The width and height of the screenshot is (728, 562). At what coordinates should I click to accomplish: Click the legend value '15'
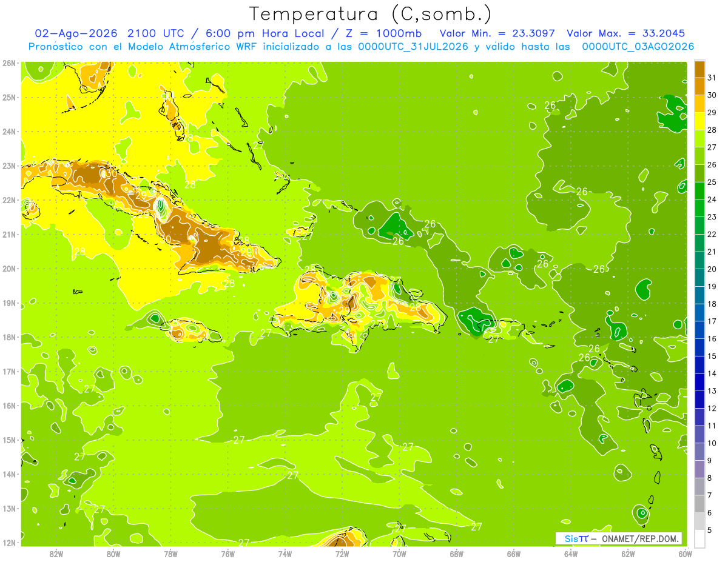[712, 356]
